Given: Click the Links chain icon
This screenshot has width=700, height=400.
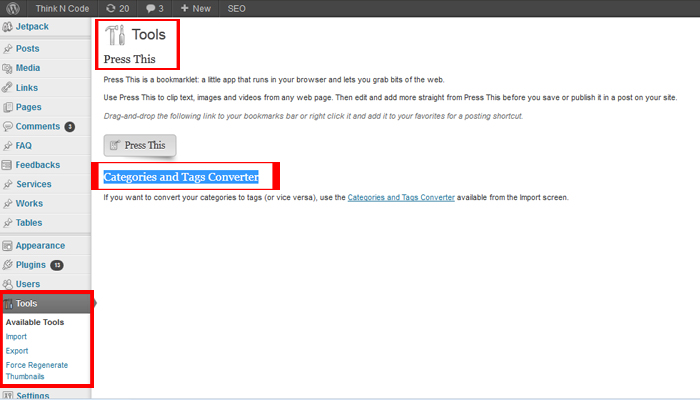Looking at the screenshot, I should (x=7, y=88).
